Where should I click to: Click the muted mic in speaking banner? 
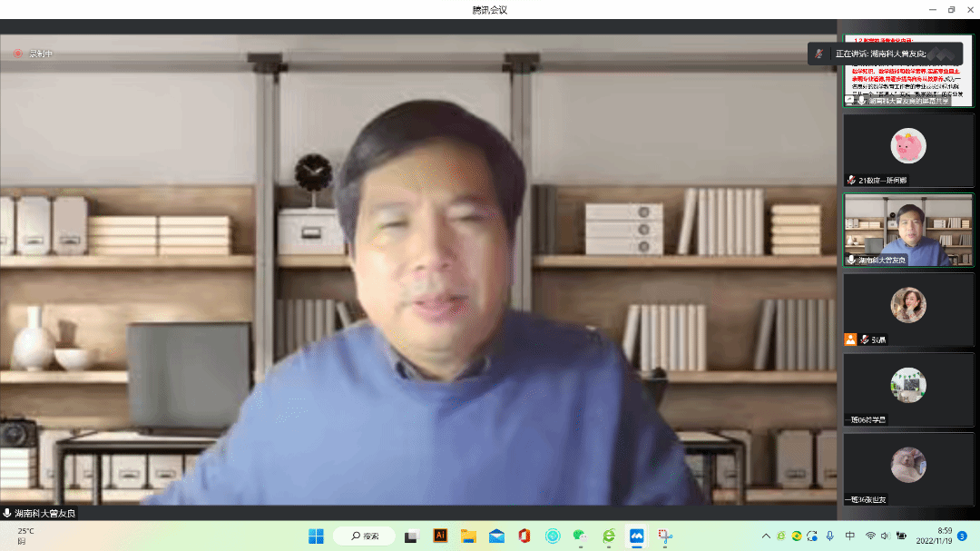coord(819,54)
